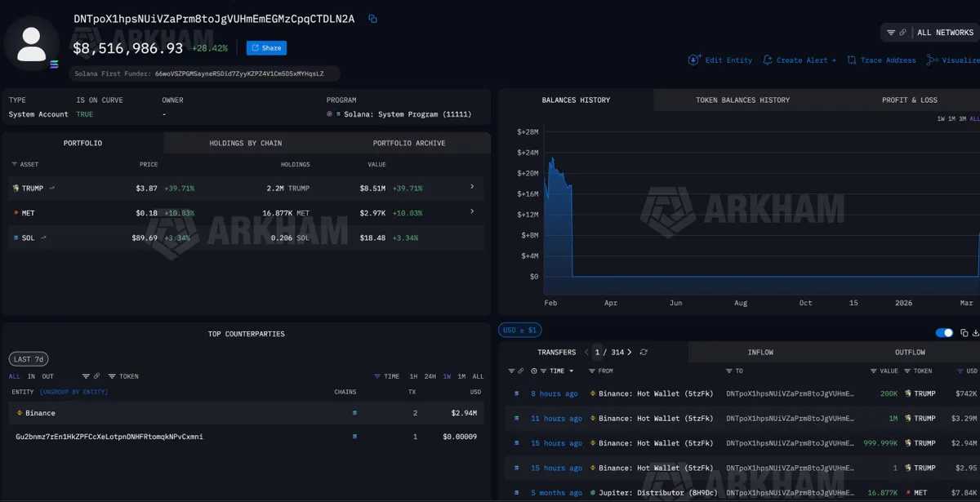Open Trace Address tool
The image size is (980, 502).
[881, 60]
